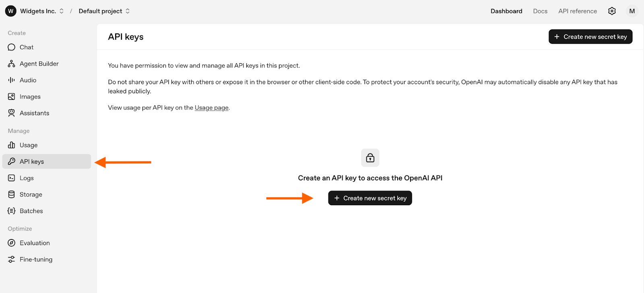The width and height of the screenshot is (644, 293).
Task: Go to the Dashboard tab
Action: [x=506, y=11]
